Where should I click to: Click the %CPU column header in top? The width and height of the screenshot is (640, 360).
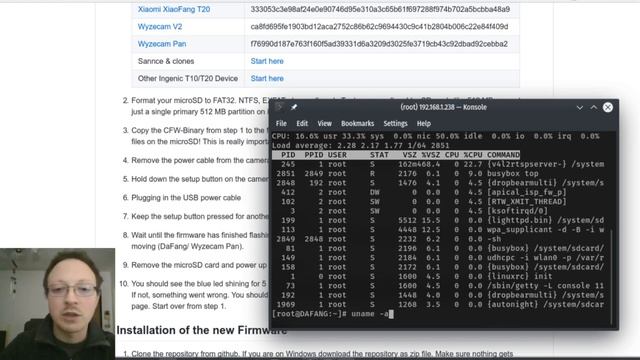(473, 155)
